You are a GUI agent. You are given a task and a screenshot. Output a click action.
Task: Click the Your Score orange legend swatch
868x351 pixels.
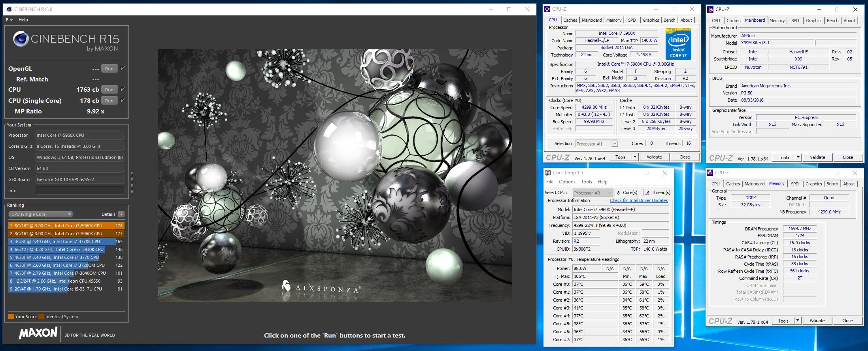point(11,316)
